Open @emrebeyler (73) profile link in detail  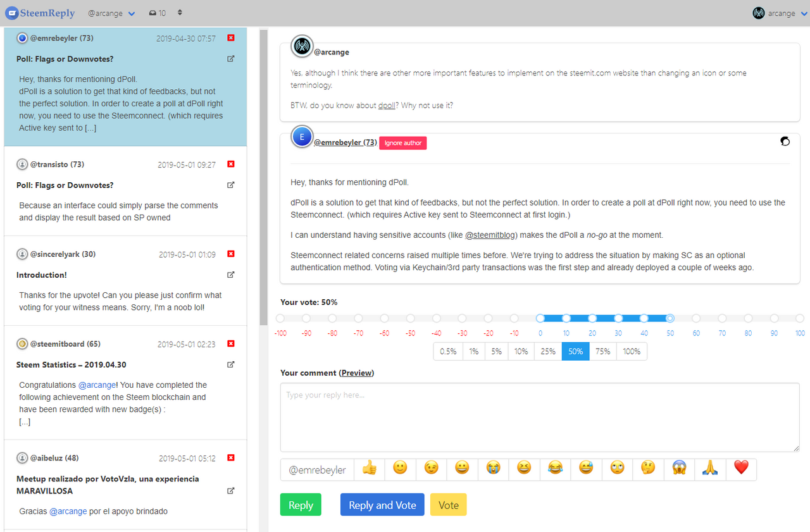(346, 142)
